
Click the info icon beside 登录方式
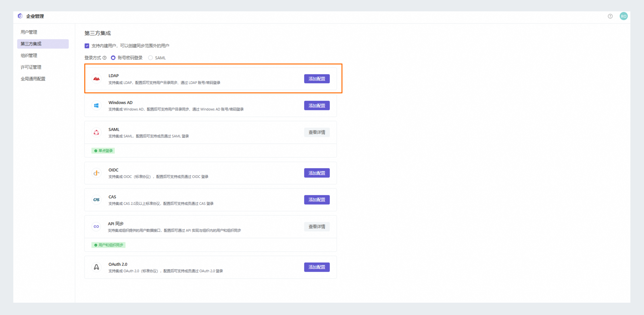point(105,58)
